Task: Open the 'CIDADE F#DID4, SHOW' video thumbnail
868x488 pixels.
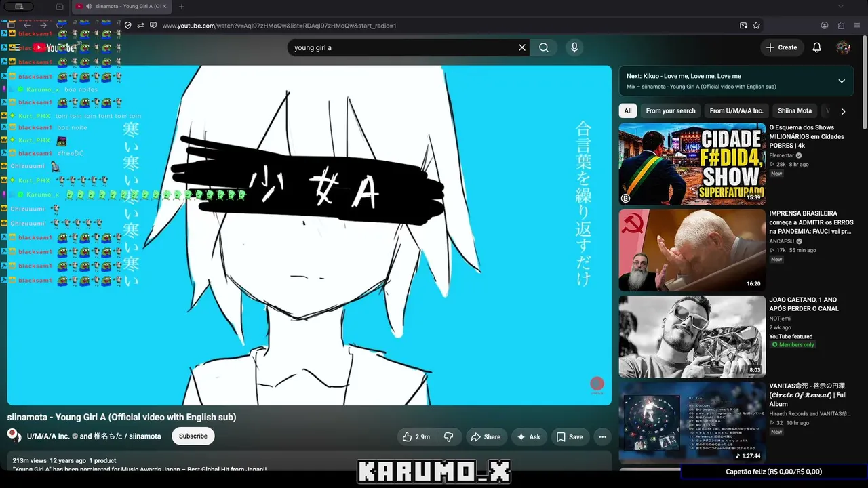Action: tap(692, 164)
